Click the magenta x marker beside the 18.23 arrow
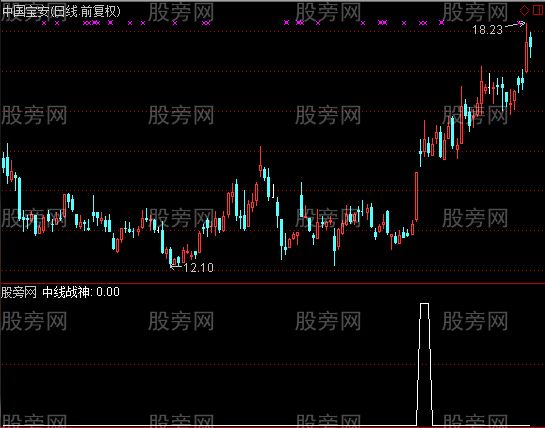This screenshot has height=428, width=545. pyautogui.click(x=520, y=23)
